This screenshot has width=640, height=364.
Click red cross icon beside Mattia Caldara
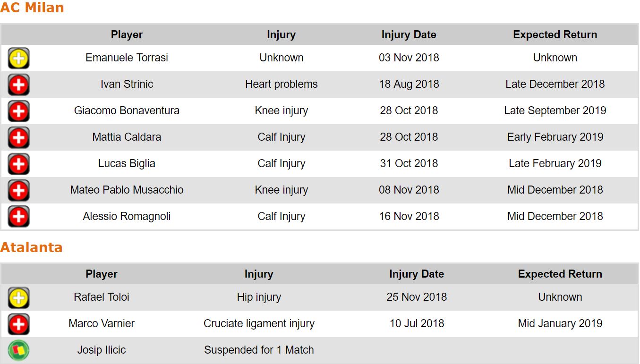pos(18,138)
